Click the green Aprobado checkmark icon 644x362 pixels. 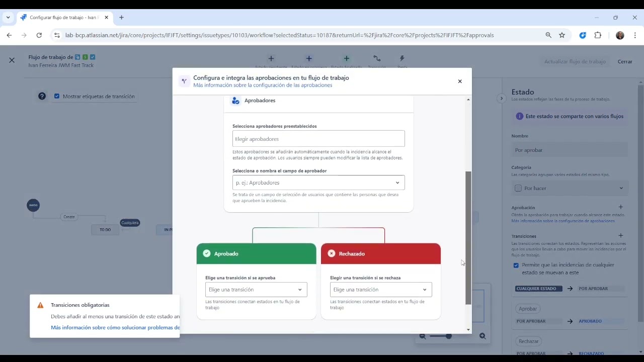pos(206,253)
